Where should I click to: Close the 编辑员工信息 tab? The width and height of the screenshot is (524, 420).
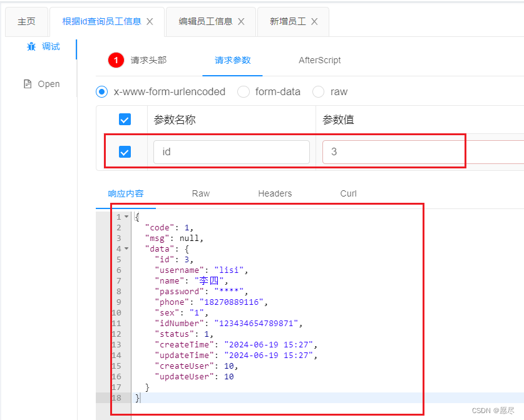coord(241,21)
